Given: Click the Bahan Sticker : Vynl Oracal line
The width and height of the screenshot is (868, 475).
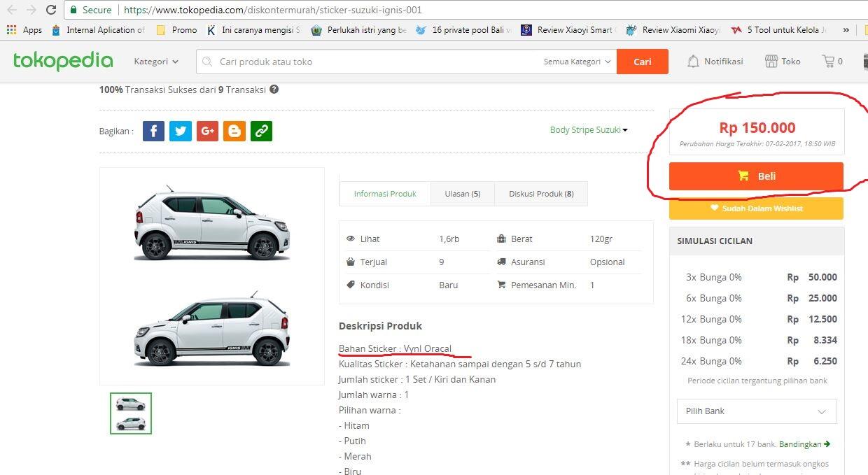Looking at the screenshot, I should coord(395,348).
